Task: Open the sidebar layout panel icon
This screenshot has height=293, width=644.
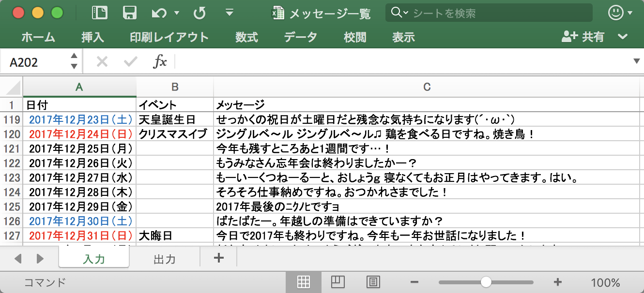Action: (99, 13)
